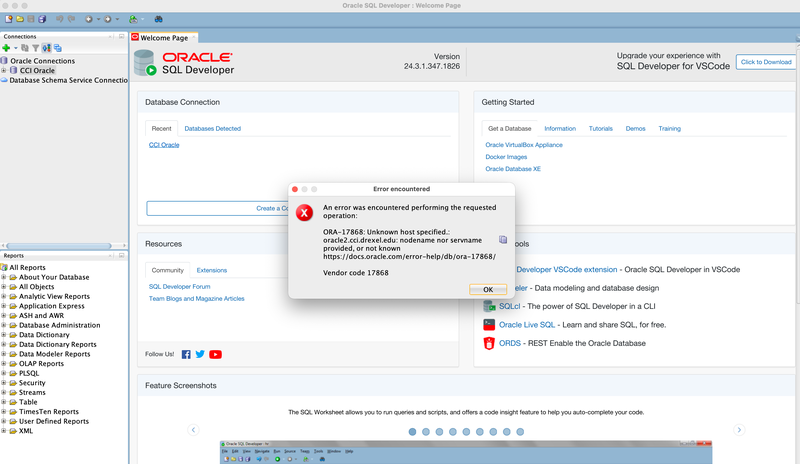Open the Facebook icon under Follow Us
This screenshot has height=464, width=800.
click(x=186, y=354)
